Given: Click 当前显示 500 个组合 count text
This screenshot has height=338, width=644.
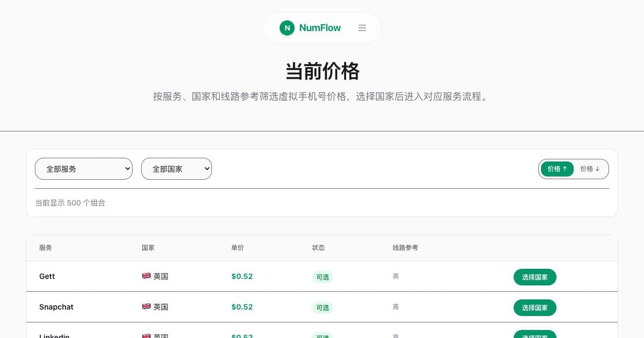Looking at the screenshot, I should [x=70, y=203].
